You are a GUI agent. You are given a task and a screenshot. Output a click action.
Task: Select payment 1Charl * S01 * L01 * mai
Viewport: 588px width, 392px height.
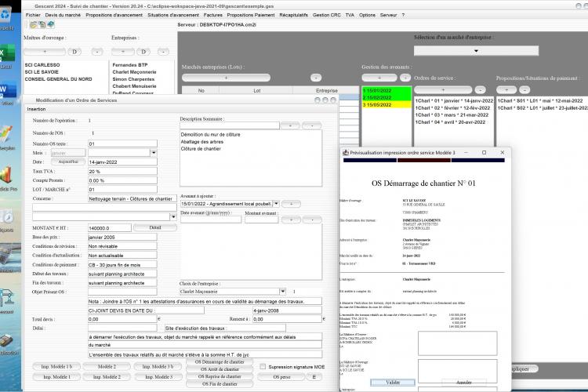[x=540, y=101]
